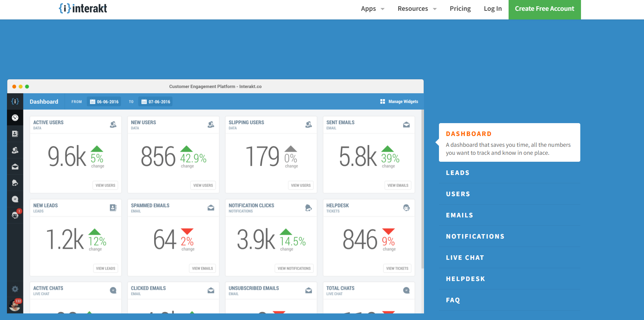Select the HELPDESK feature tab
644x320 pixels.
coord(465,279)
